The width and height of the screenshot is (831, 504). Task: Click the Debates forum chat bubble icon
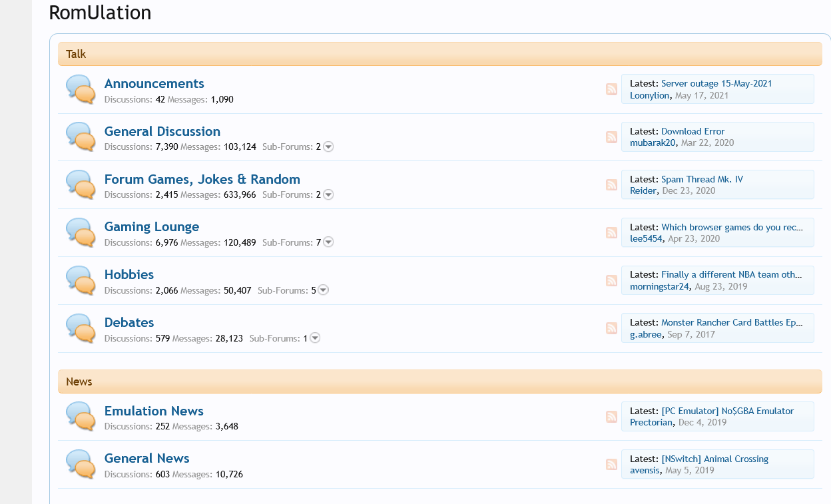click(81, 329)
